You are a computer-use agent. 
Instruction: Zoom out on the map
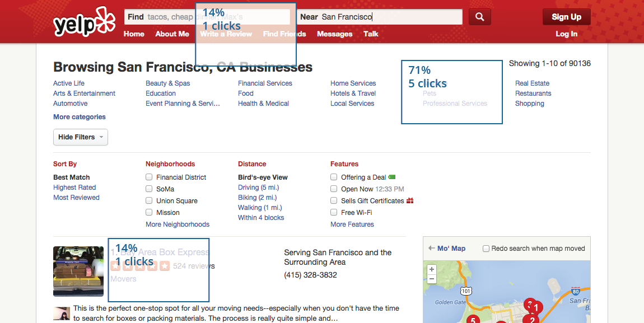[432, 279]
